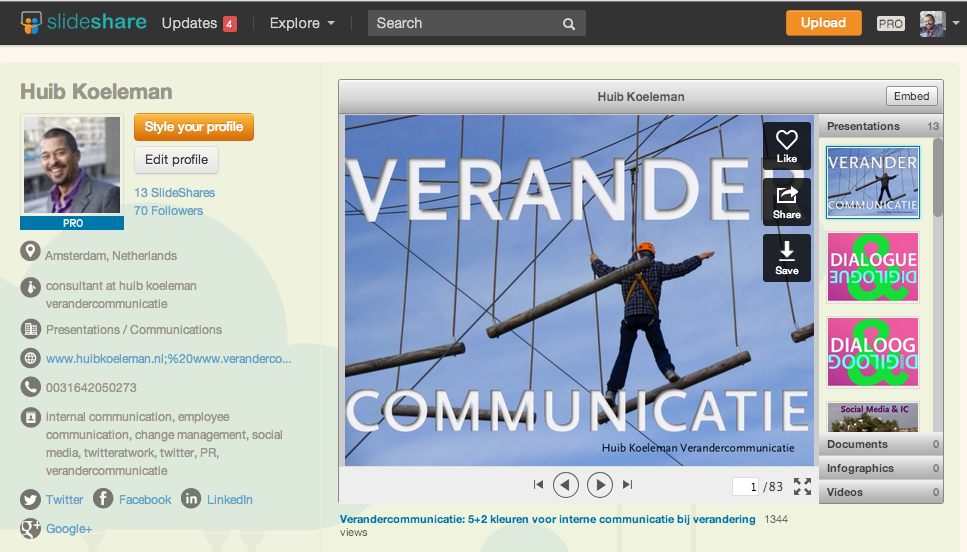Open the 13 SlideShares link

[x=175, y=192]
